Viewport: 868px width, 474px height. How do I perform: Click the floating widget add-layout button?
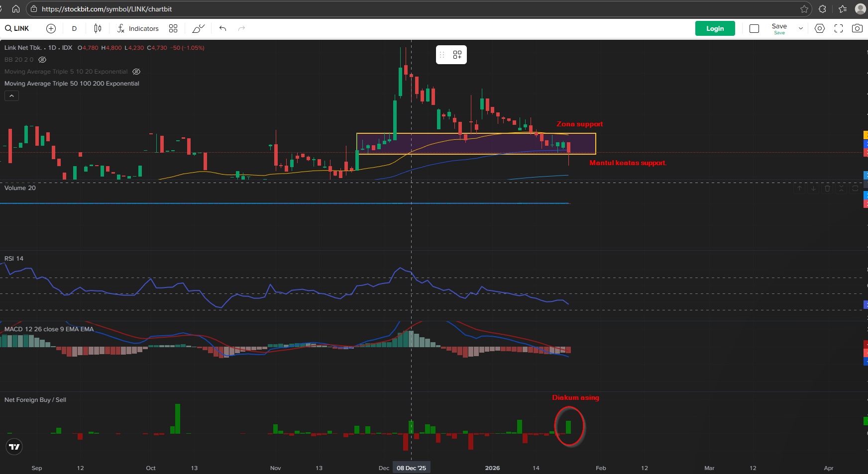click(x=457, y=55)
